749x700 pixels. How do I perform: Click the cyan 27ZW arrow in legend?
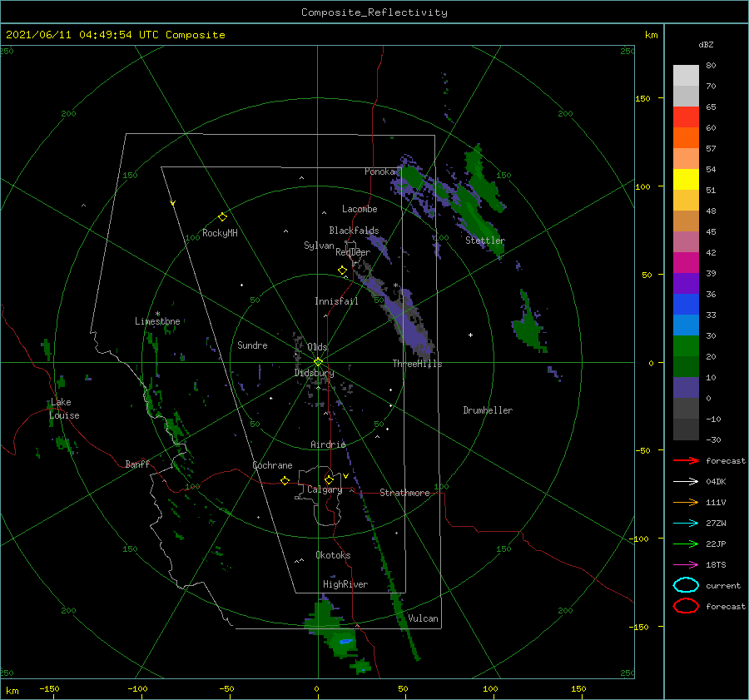686,524
